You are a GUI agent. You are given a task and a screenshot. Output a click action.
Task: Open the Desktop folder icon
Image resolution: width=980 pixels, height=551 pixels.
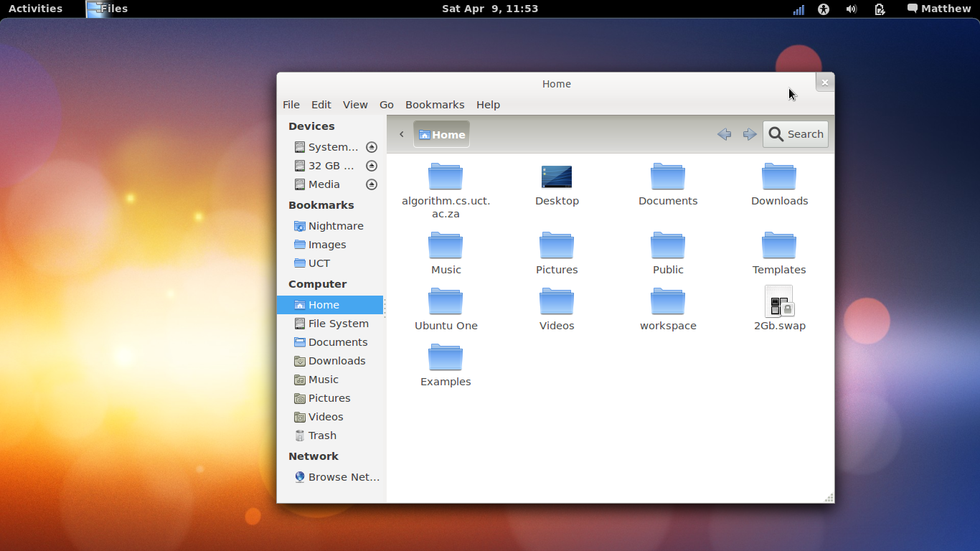(556, 177)
